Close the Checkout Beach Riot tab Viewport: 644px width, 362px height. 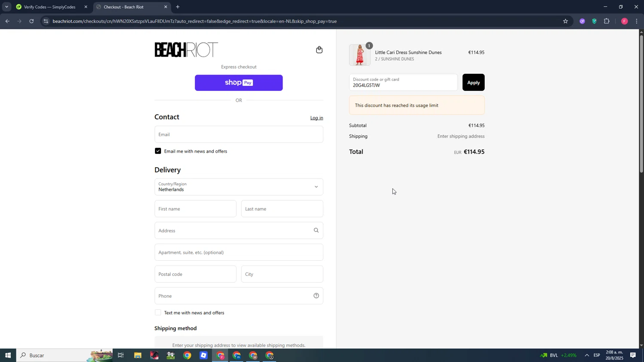coord(166,7)
